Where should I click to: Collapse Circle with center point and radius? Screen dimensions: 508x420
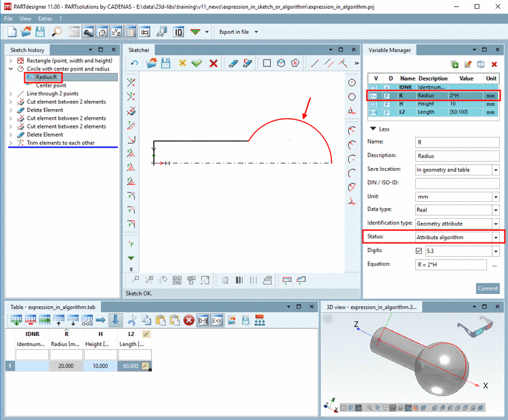pyautogui.click(x=11, y=68)
